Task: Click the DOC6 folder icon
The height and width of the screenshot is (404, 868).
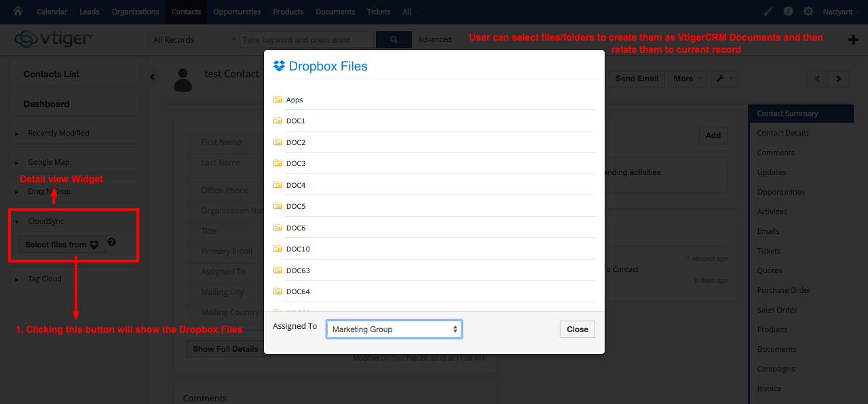Action: click(278, 227)
